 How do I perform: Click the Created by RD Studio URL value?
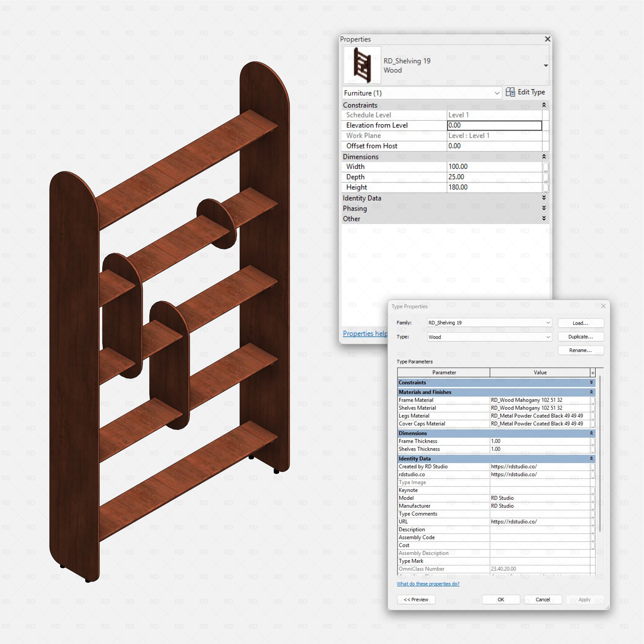point(540,467)
